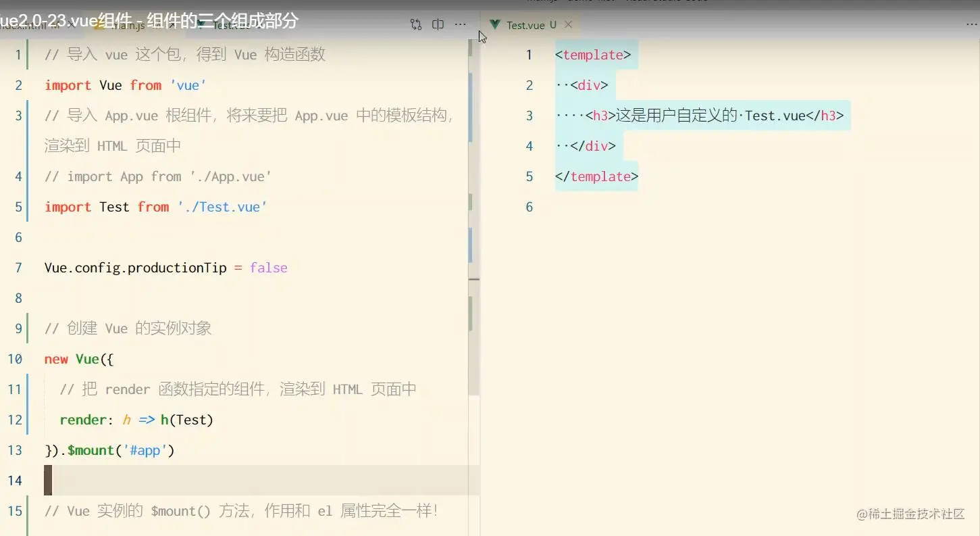This screenshot has height=536, width=980.
Task: Click the "new Vue({" line
Action: (79, 359)
